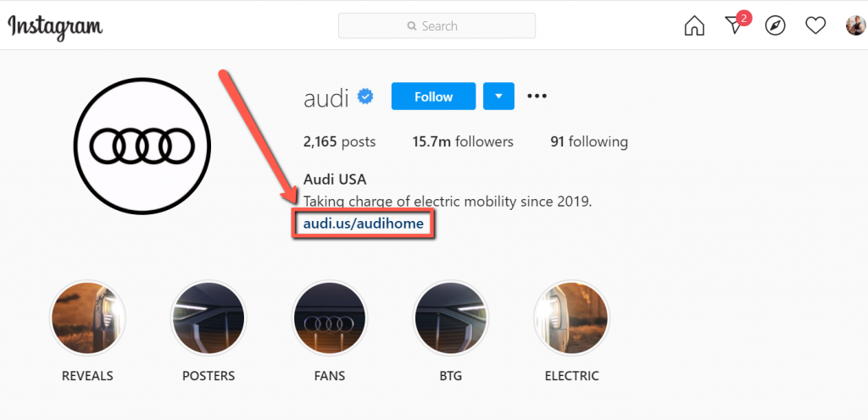View the 91 following list
Screen dimensions: 868x420
tap(589, 142)
